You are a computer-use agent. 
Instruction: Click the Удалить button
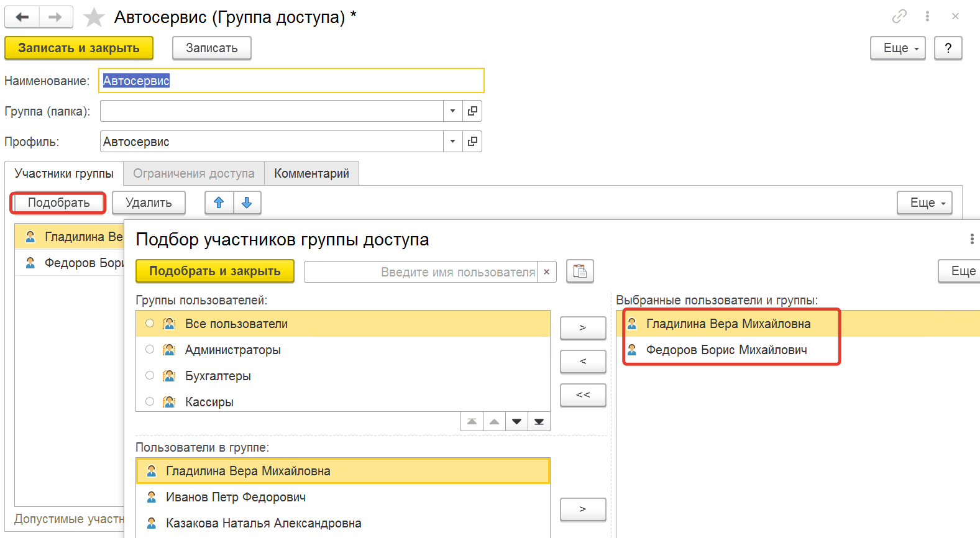point(149,203)
